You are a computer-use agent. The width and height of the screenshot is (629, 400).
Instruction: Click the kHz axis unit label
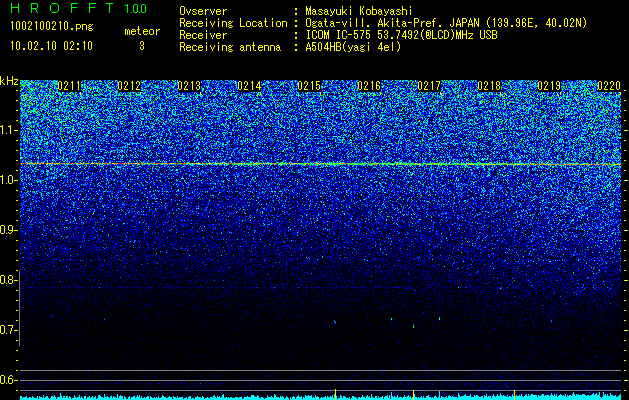point(9,81)
